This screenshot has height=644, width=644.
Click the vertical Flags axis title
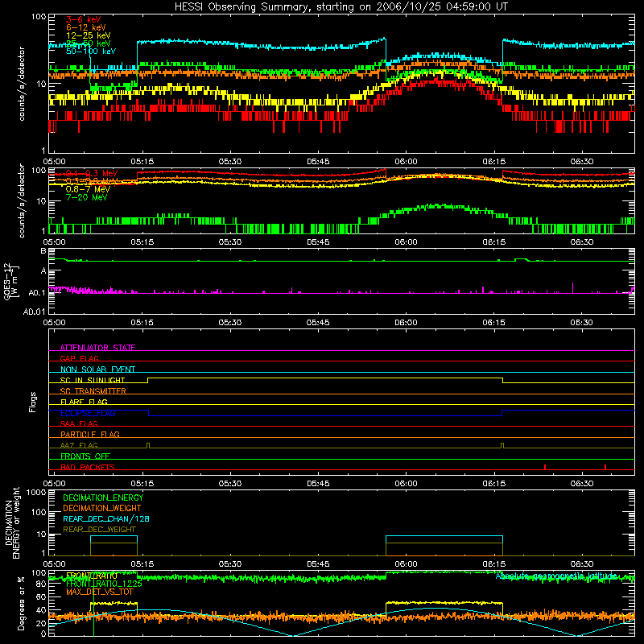click(33, 402)
